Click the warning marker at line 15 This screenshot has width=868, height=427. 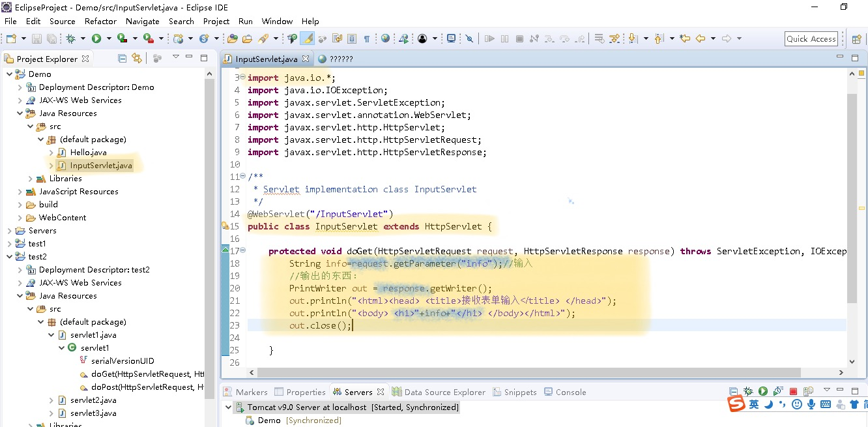click(x=225, y=226)
